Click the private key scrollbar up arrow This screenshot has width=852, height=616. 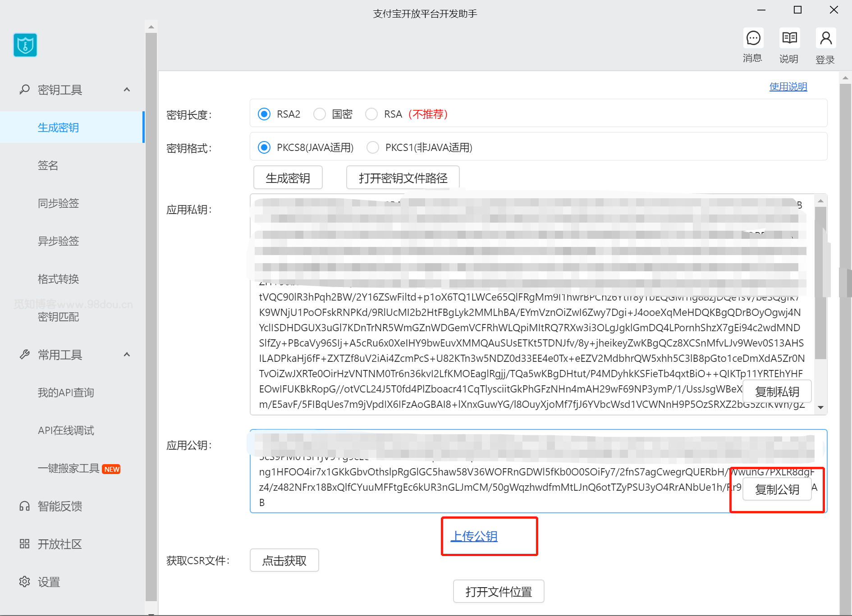point(821,201)
